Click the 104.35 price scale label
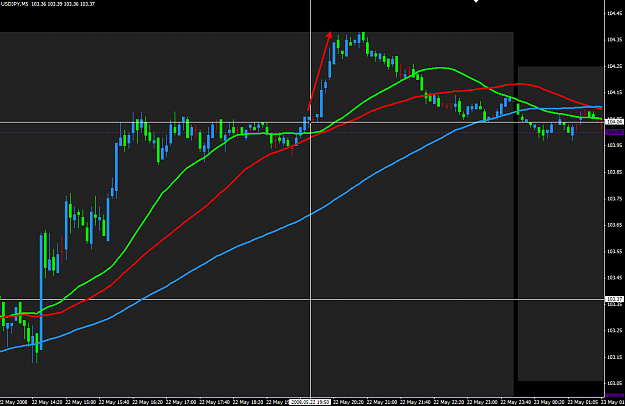The image size is (625, 406). (x=614, y=39)
